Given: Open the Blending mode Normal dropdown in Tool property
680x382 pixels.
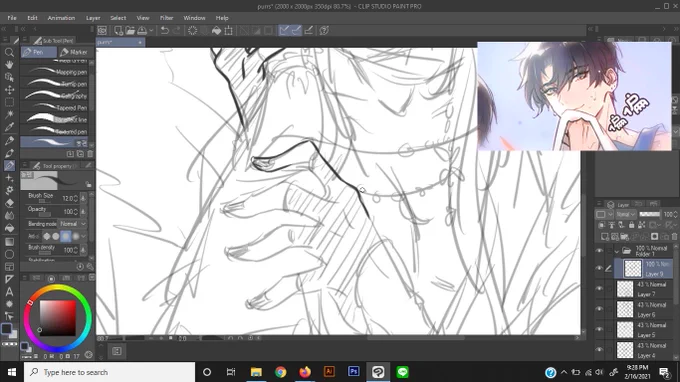Looking at the screenshot, I should pos(73,224).
